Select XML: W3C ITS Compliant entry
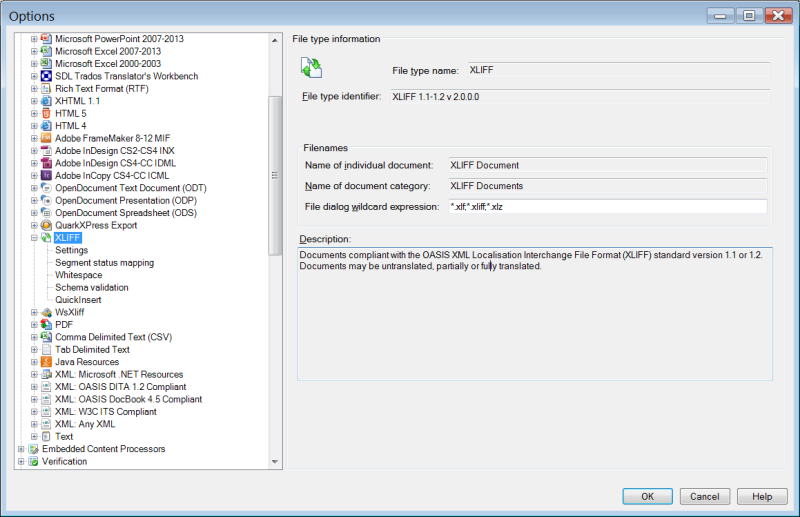The width and height of the screenshot is (800, 517). (x=106, y=411)
